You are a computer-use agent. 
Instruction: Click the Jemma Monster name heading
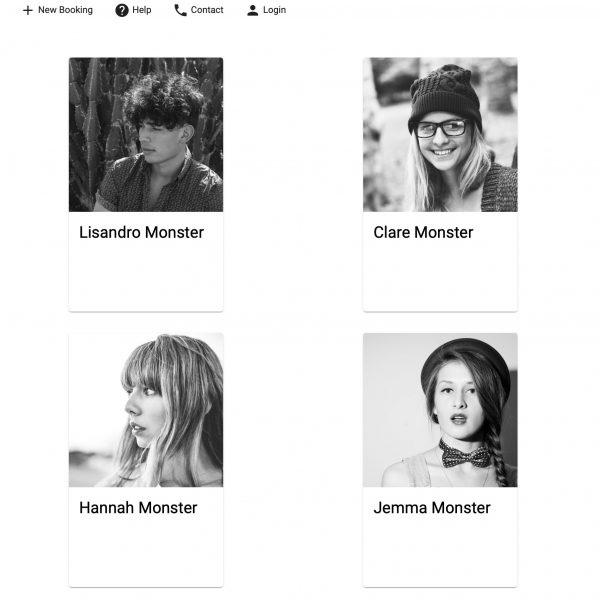pos(432,508)
